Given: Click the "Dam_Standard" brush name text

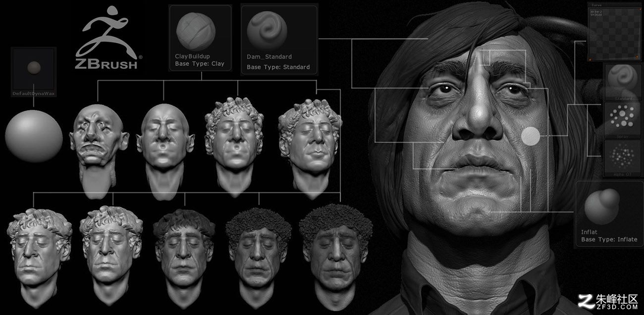Looking at the screenshot, I should click(x=269, y=57).
